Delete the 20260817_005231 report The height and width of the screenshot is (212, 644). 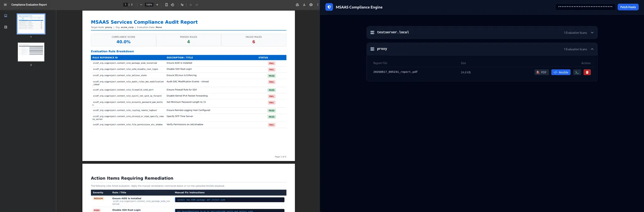[587, 72]
